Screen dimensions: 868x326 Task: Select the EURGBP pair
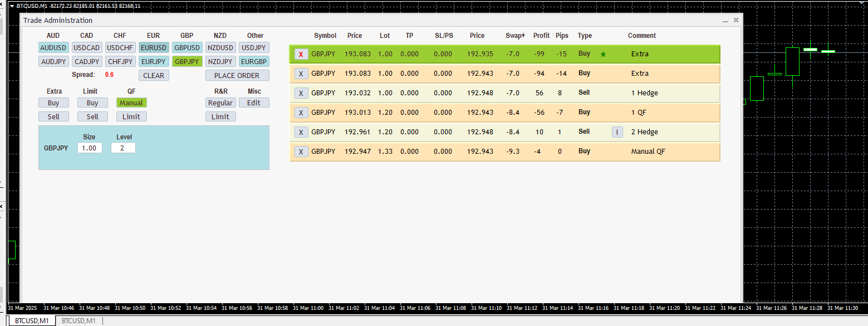(x=254, y=61)
